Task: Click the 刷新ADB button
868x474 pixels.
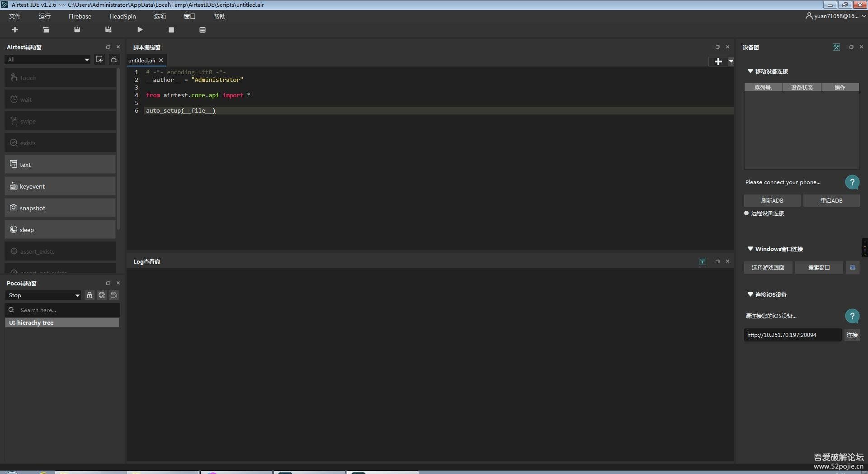Action: point(772,200)
